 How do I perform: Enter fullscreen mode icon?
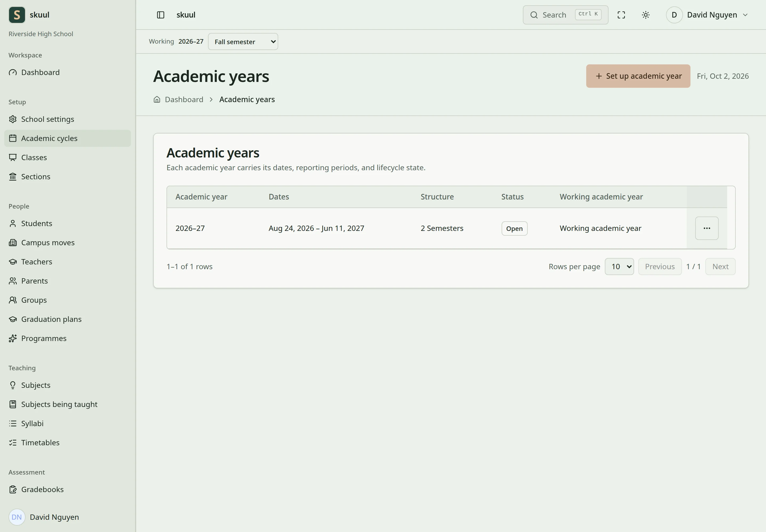click(621, 15)
